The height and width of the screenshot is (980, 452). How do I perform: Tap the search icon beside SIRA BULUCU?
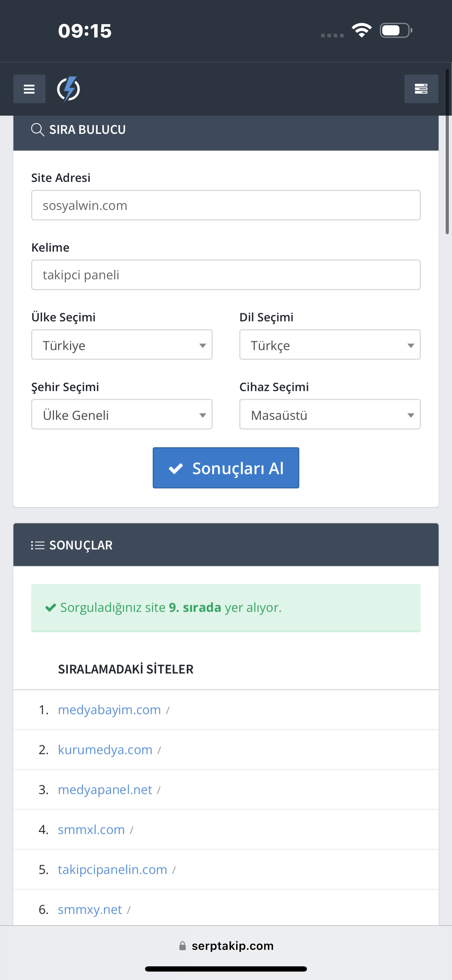click(38, 130)
